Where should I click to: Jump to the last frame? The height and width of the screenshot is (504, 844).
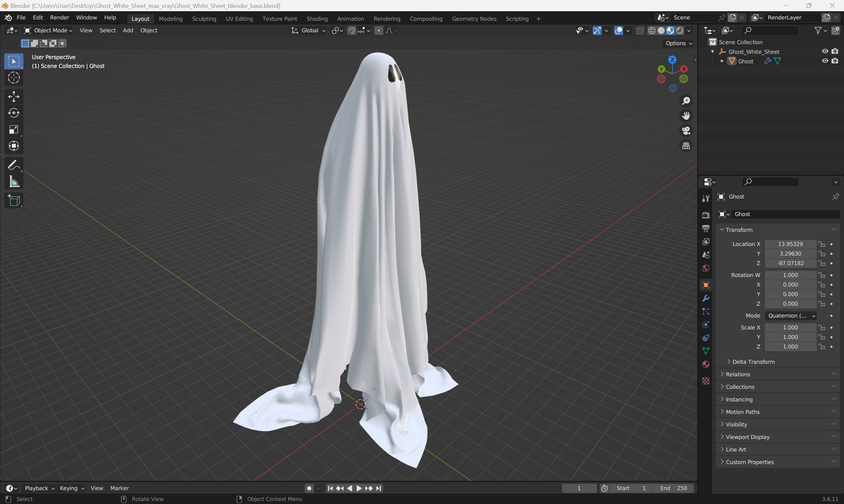click(x=379, y=488)
